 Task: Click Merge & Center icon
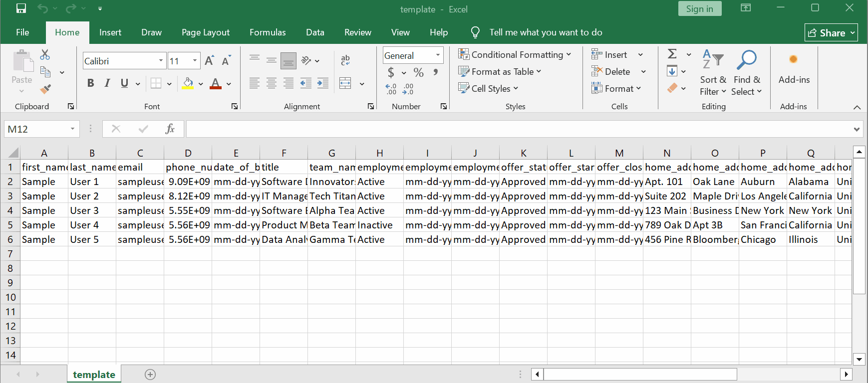(345, 83)
